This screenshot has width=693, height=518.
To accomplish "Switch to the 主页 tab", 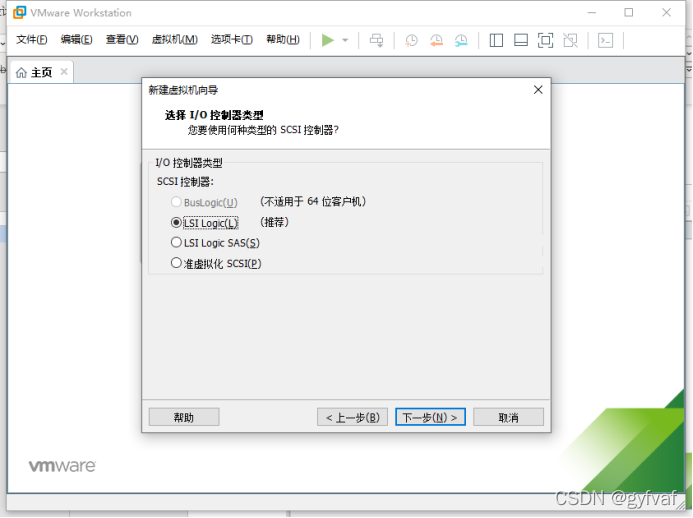I will tap(42, 72).
